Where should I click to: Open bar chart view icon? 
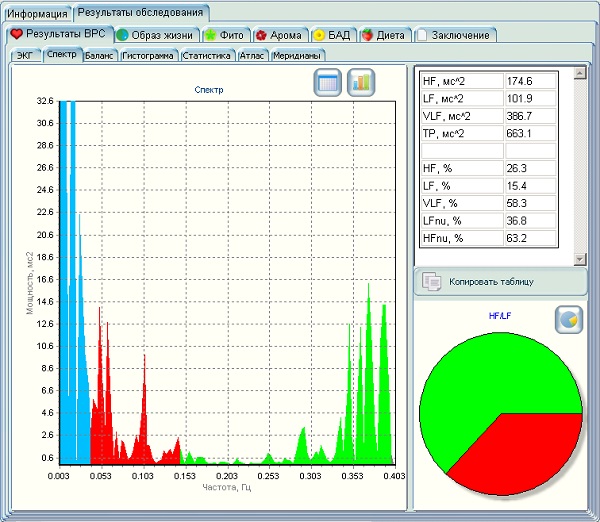pos(361,82)
